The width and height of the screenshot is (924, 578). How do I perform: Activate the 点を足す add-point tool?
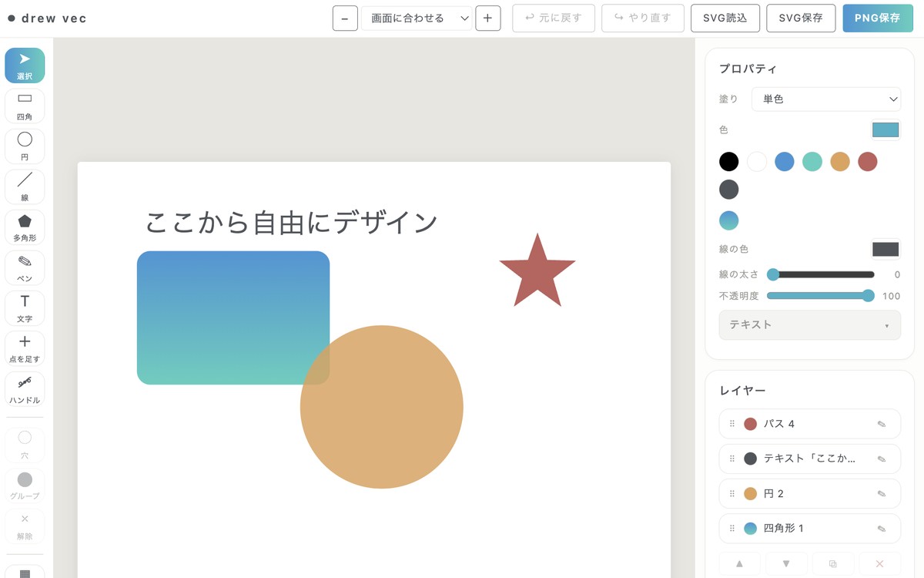click(25, 349)
